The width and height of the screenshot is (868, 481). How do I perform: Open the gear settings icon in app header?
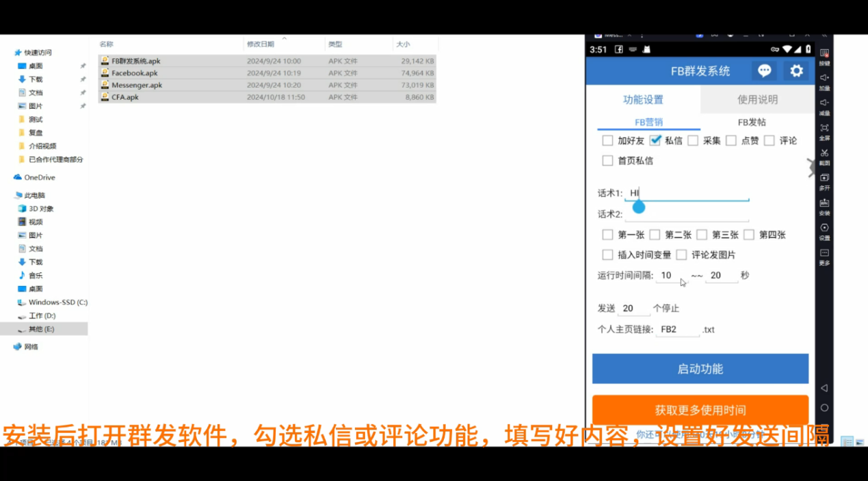click(x=796, y=70)
